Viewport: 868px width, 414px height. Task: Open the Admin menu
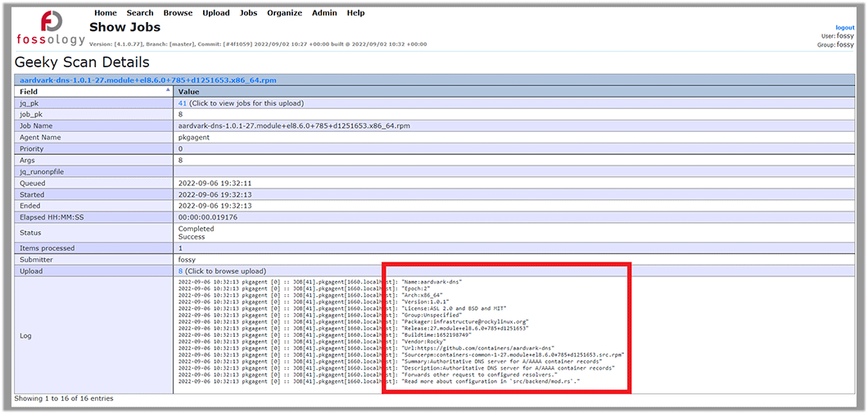(x=324, y=13)
